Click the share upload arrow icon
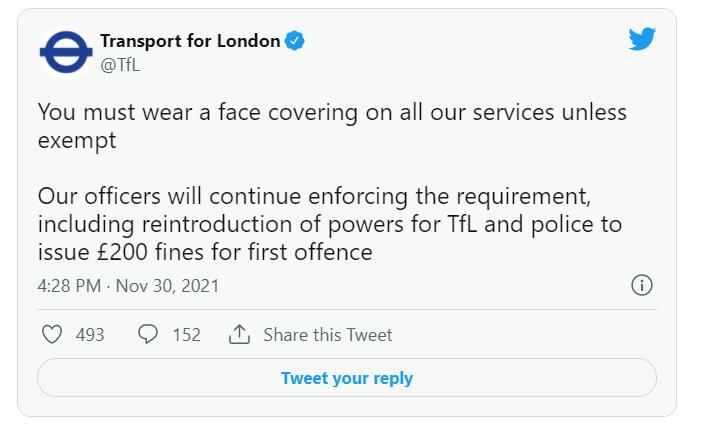Screen dimensions: 716x428 (x=239, y=334)
